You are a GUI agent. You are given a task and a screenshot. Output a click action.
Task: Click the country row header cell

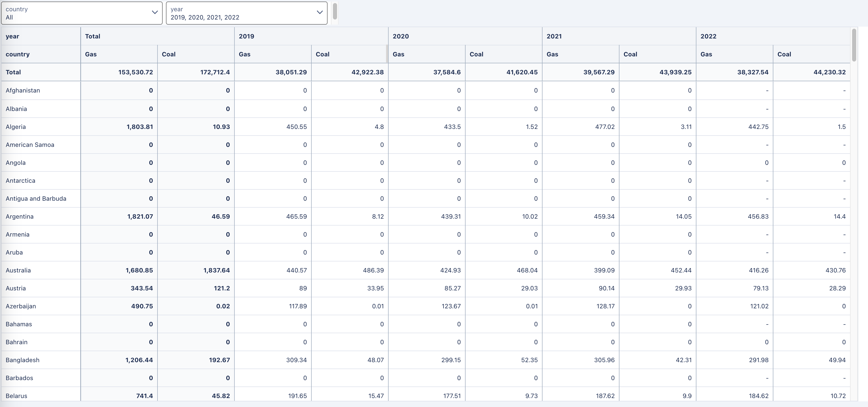coord(17,54)
